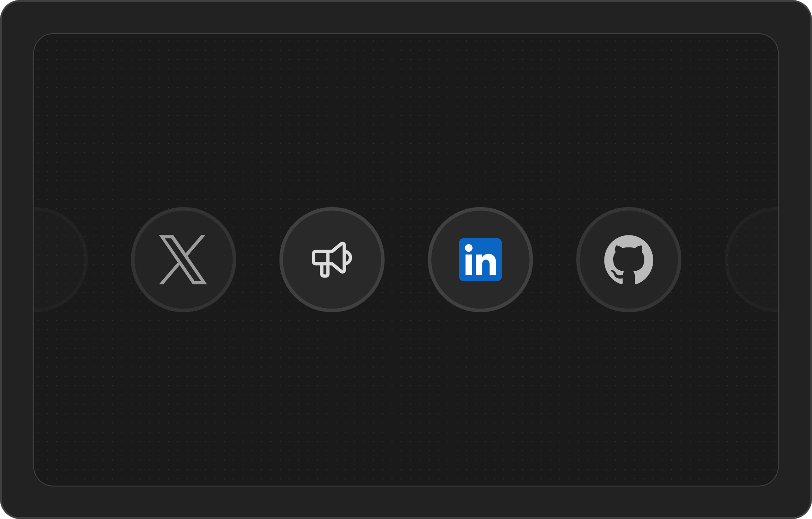The width and height of the screenshot is (812, 519).
Task: Open the blue LinkedIn logo
Action: [480, 259]
